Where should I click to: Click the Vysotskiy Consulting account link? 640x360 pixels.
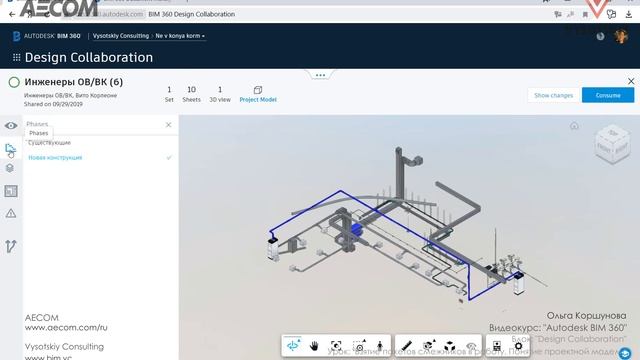(x=121, y=36)
